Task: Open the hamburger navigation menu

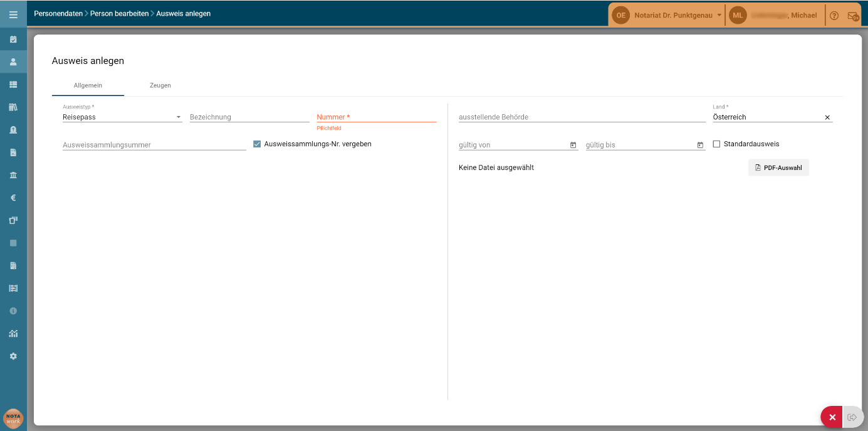Action: point(13,14)
